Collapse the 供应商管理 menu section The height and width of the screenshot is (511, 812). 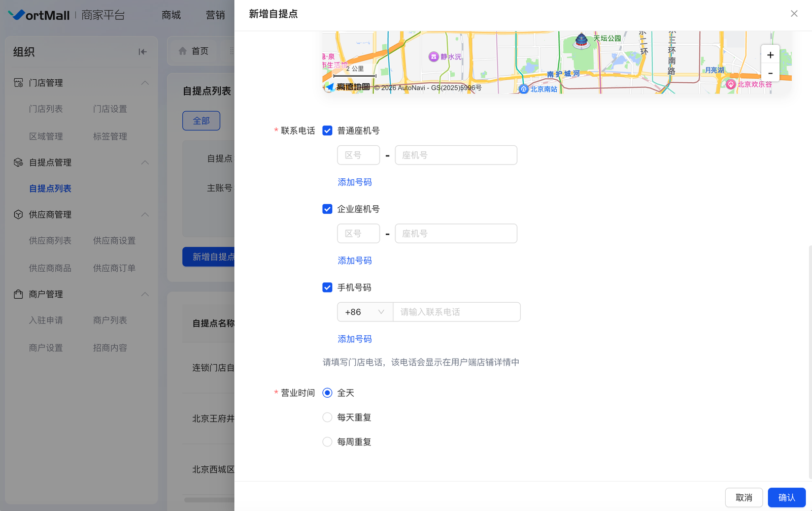tap(145, 214)
